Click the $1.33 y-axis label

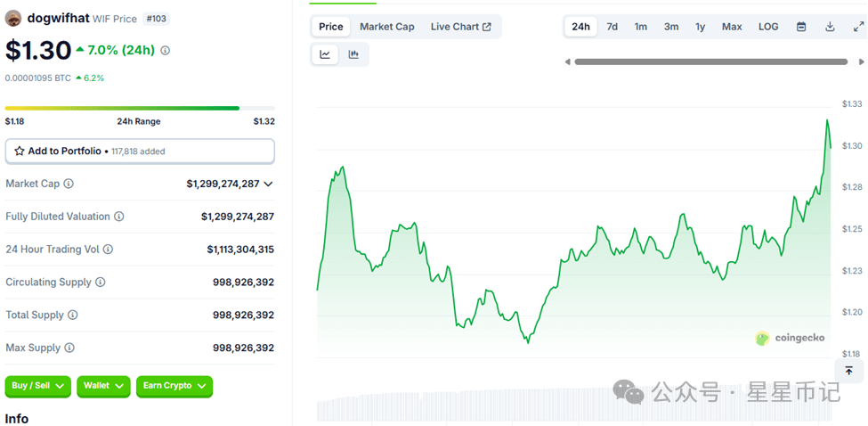tap(852, 104)
